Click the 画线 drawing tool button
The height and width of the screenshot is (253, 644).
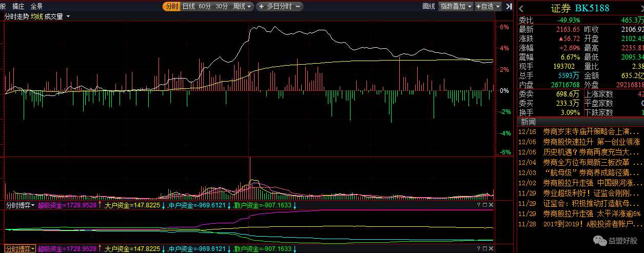pos(428,7)
